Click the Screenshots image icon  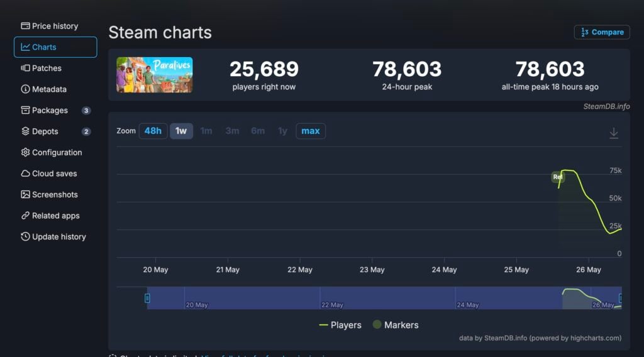(25, 194)
